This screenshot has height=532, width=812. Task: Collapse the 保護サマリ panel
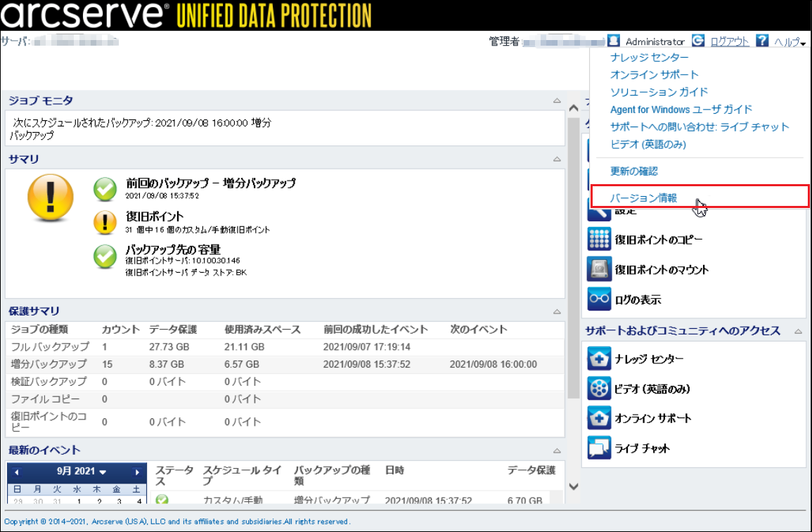[x=557, y=311]
